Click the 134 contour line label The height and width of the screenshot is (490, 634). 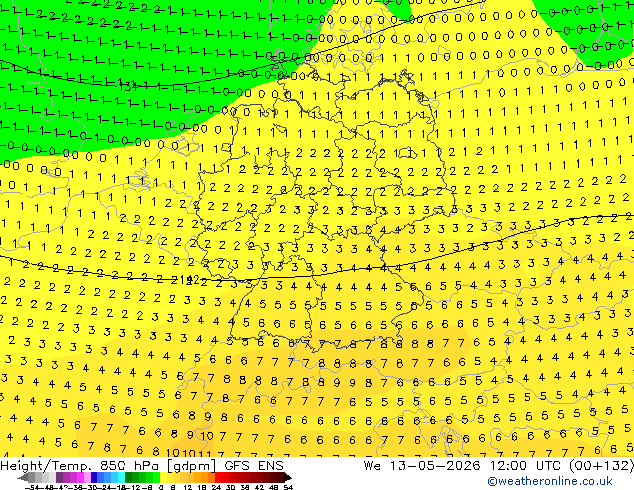click(x=127, y=86)
